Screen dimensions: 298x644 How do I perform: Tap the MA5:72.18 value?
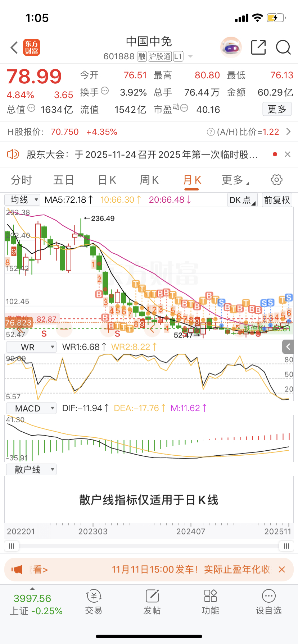[69, 200]
